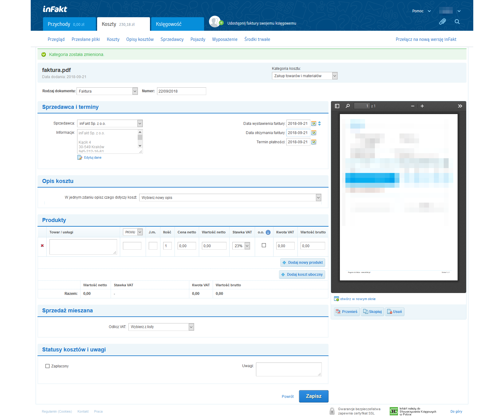Viewport: 504px width, 420px height.
Task: Click the Powrót link
Action: click(x=288, y=397)
